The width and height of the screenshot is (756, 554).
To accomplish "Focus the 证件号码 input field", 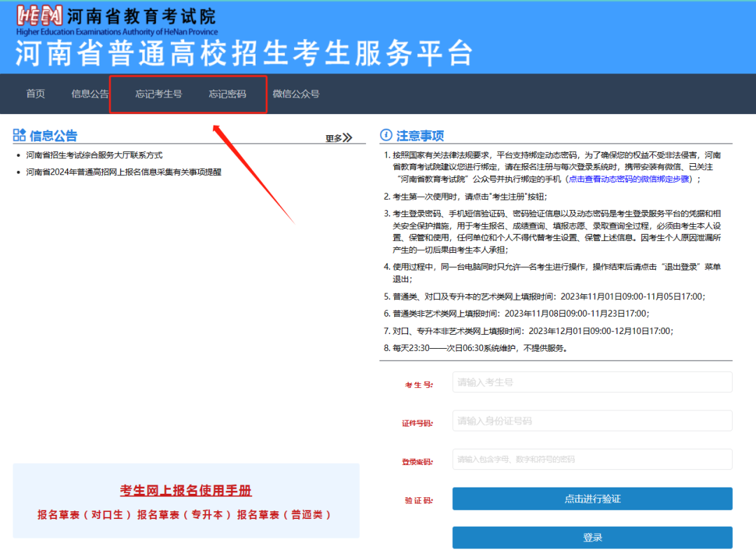I will 591,421.
